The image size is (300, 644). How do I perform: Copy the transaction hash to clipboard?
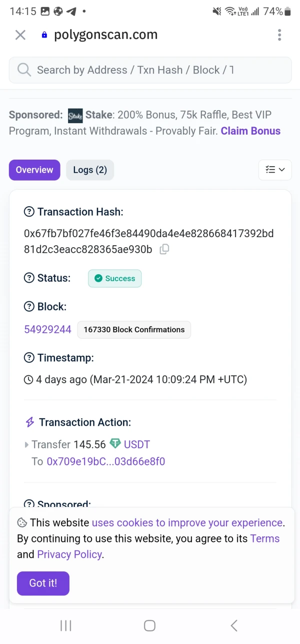(x=164, y=249)
